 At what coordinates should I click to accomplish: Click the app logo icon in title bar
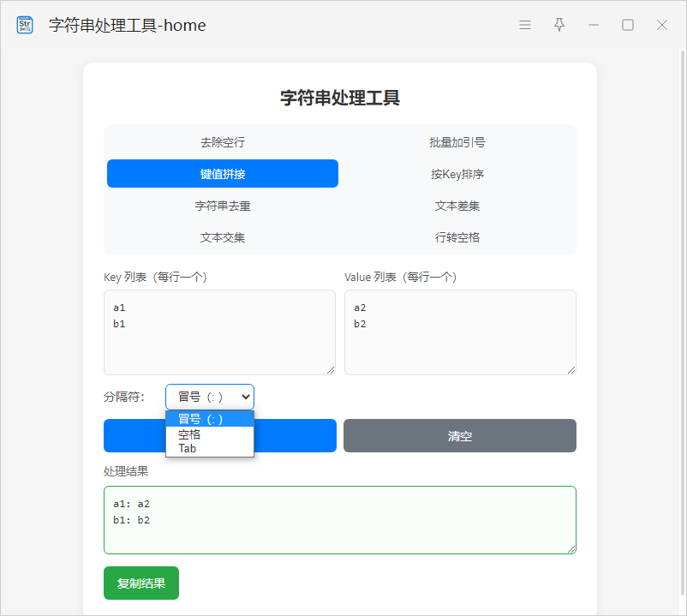25,25
